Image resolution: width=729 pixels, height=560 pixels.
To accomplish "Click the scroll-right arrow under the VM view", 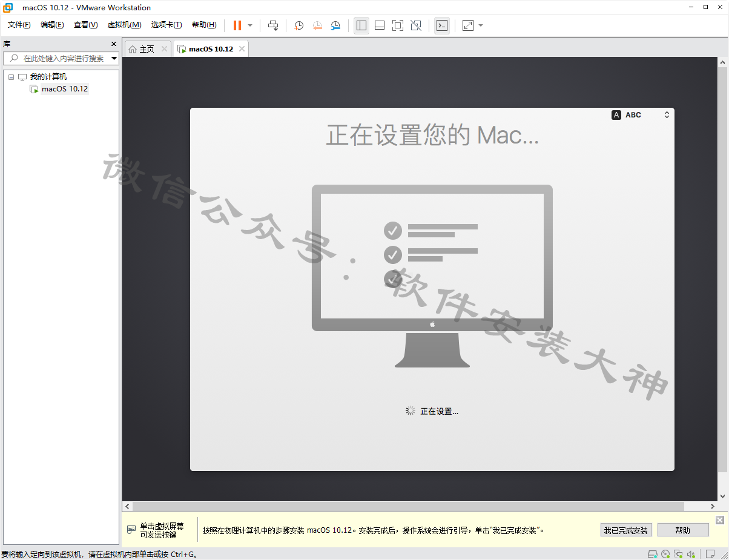I will tap(713, 506).
